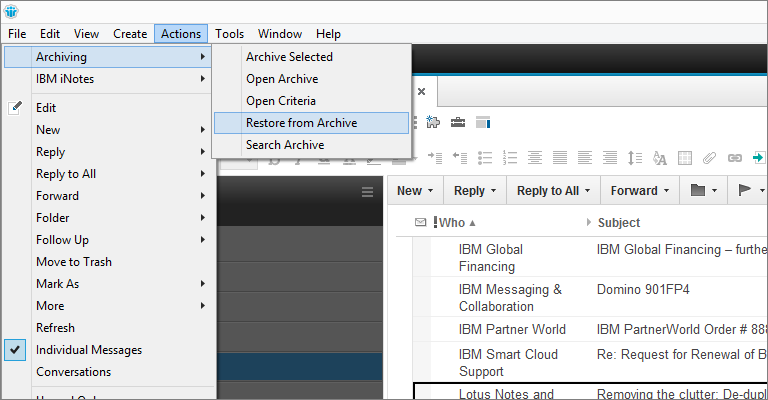The image size is (768, 400).
Task: Expand the More submenu
Action: [x=108, y=306]
